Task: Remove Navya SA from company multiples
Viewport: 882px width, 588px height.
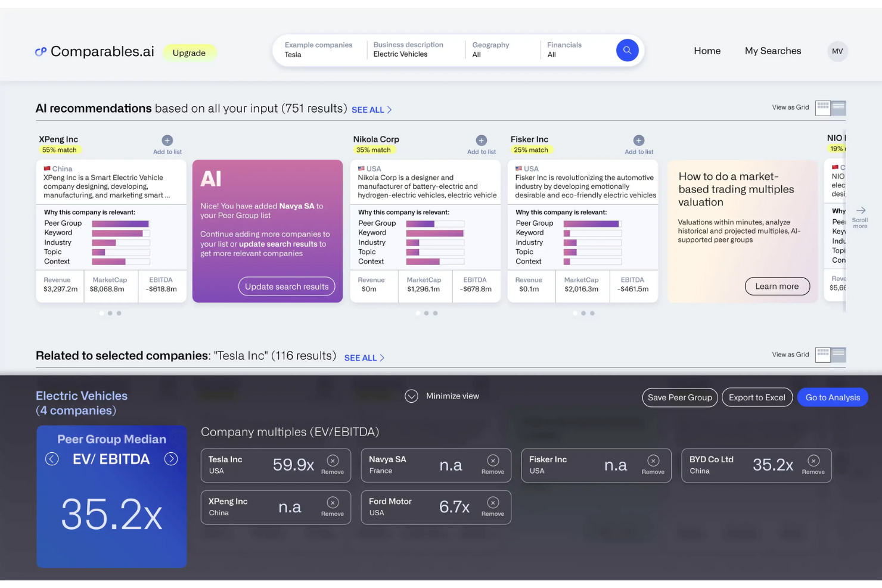Action: pos(493,461)
